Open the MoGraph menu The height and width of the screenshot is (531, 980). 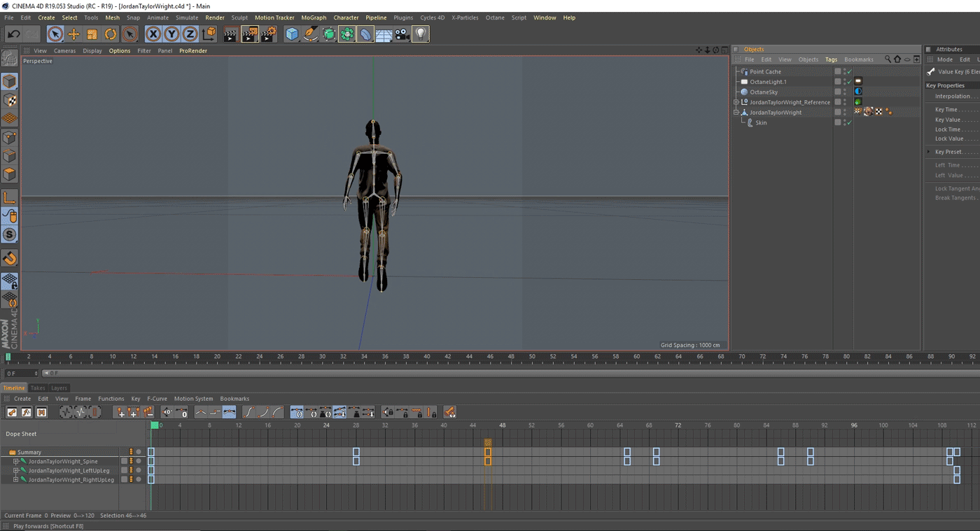(313, 17)
